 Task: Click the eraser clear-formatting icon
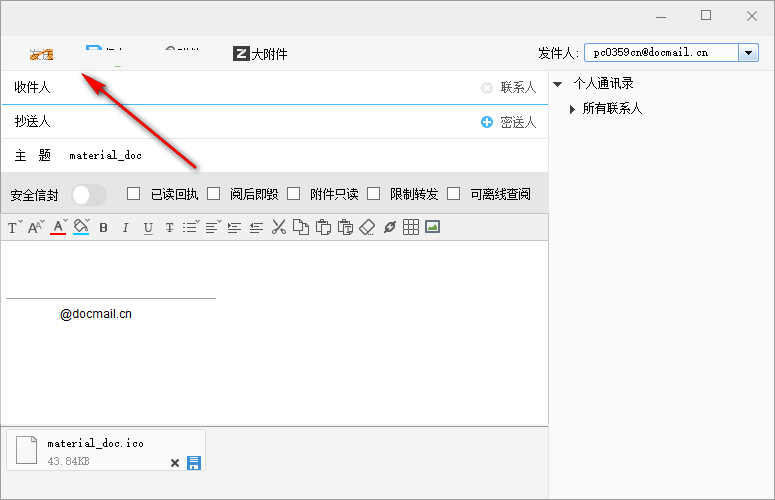[x=367, y=227]
